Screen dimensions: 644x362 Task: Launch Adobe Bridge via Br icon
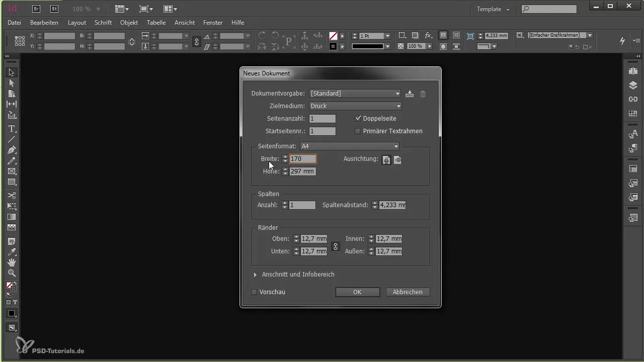click(x=36, y=9)
